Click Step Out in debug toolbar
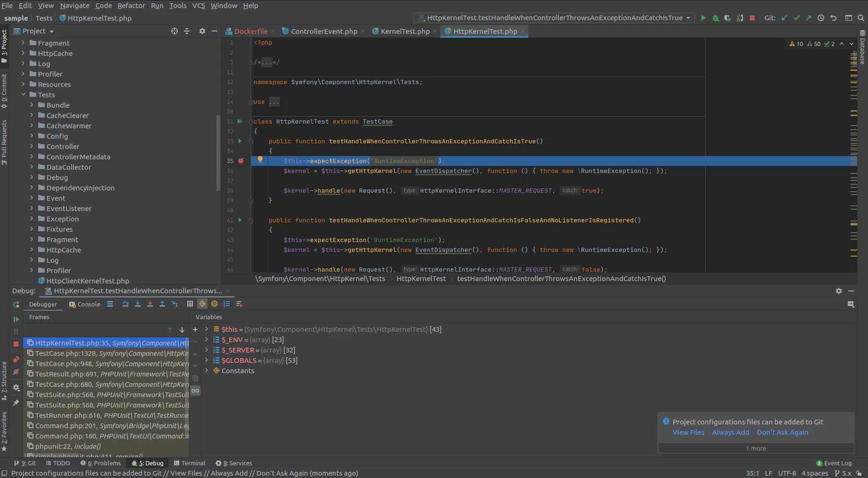This screenshot has height=478, width=868. [x=162, y=304]
